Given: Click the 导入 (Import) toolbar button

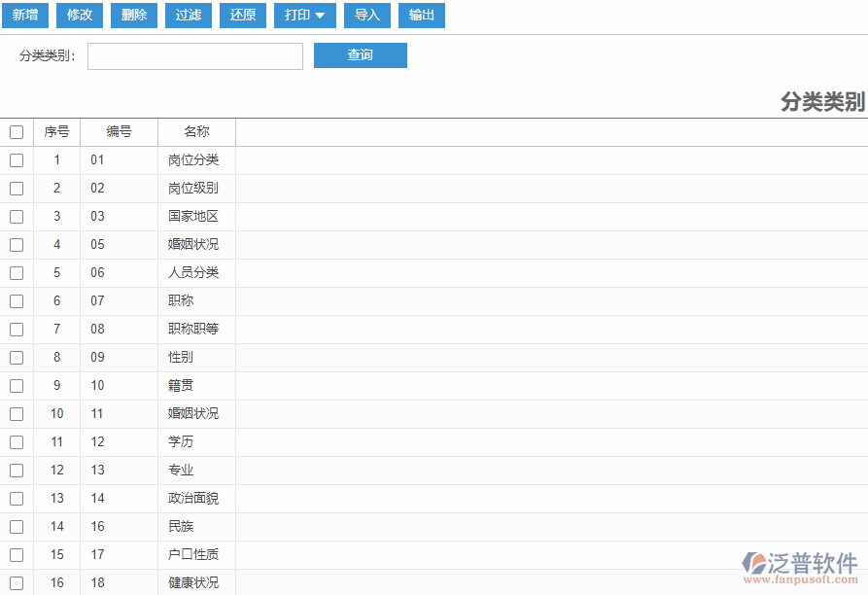Looking at the screenshot, I should tap(366, 16).
